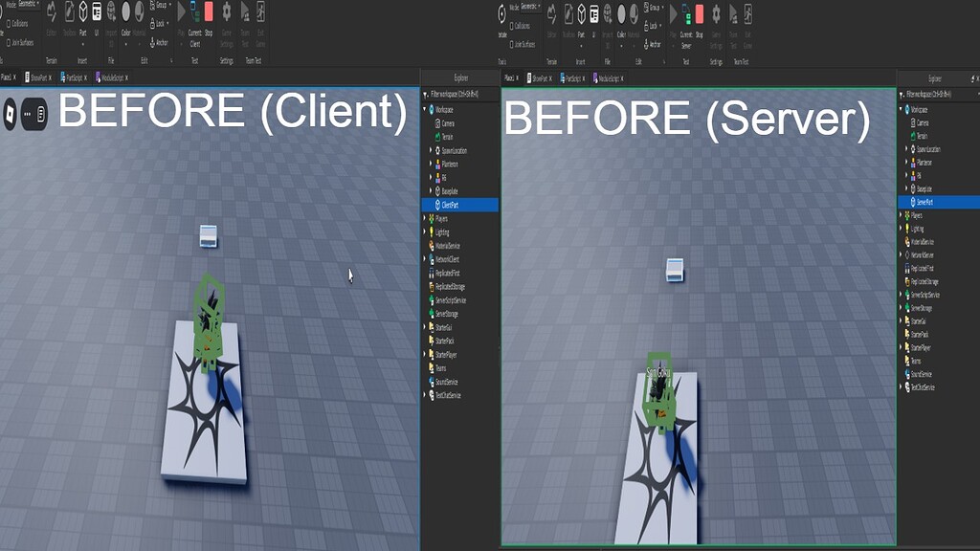Switch to the ModuleScript tab in Server window

click(x=608, y=78)
